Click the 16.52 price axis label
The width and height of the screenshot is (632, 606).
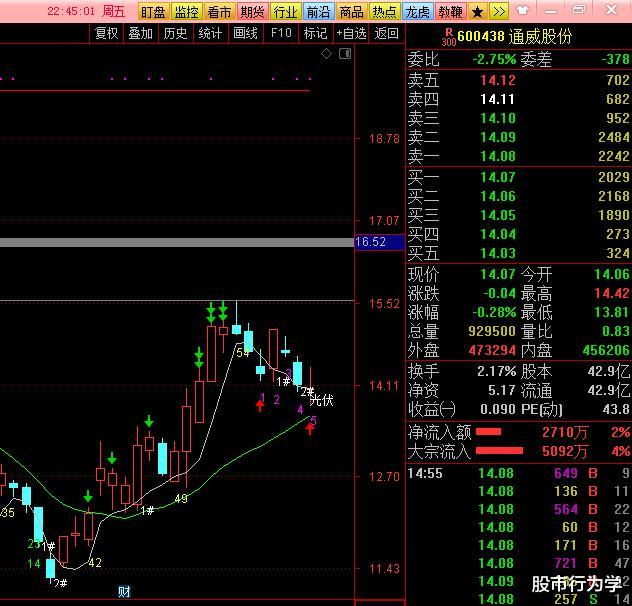point(380,242)
